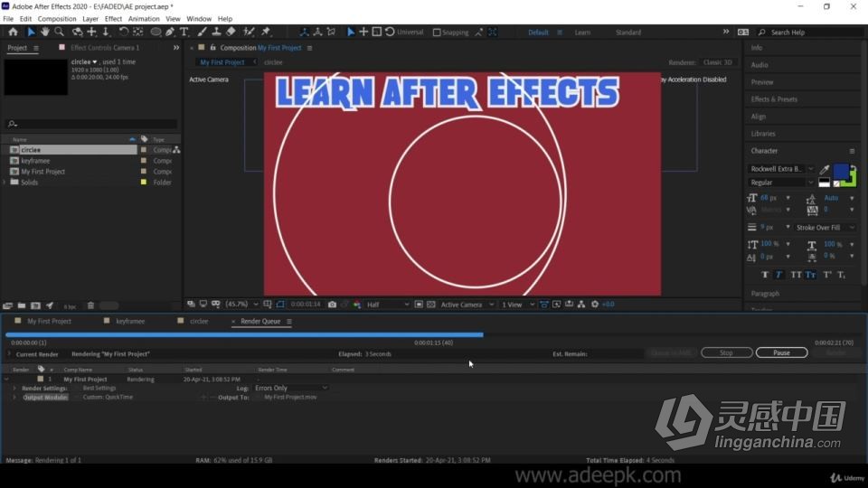Screen dimensions: 868x488
Task: Open the Composition menu
Action: click(x=57, y=19)
